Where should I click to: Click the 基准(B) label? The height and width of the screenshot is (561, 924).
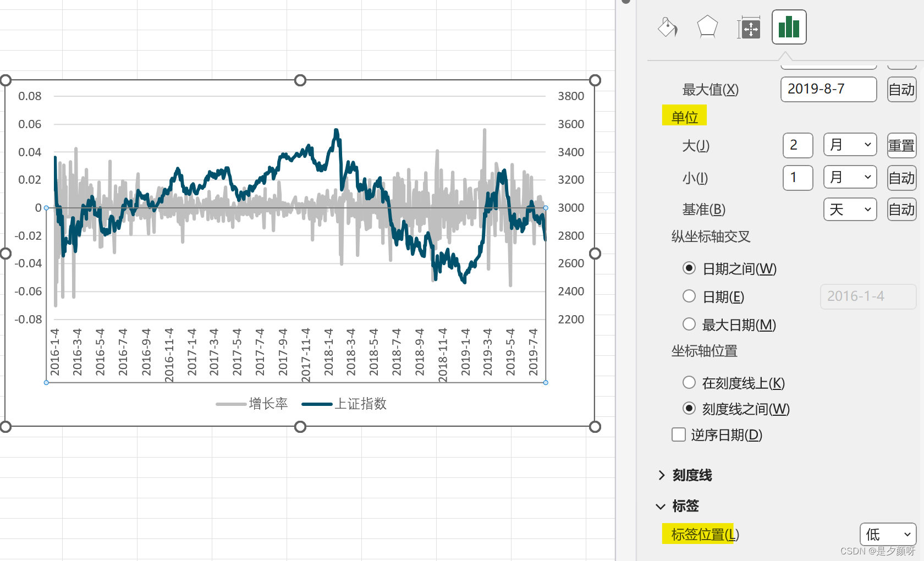704,210
